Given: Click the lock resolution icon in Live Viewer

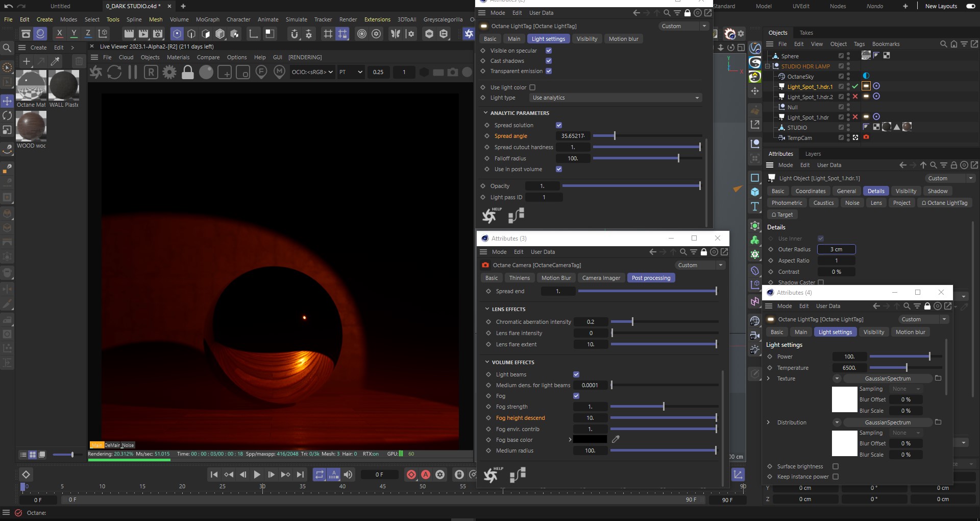Looking at the screenshot, I should coord(188,72).
